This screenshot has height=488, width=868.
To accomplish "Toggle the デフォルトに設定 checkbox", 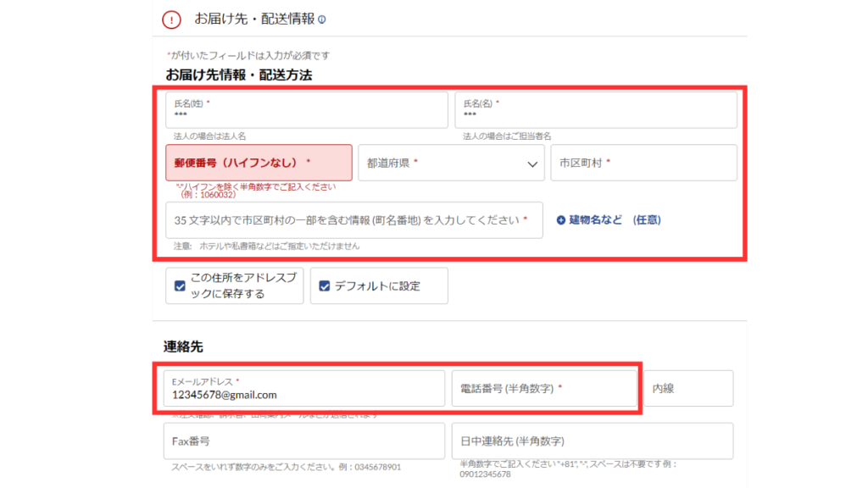I will [324, 286].
